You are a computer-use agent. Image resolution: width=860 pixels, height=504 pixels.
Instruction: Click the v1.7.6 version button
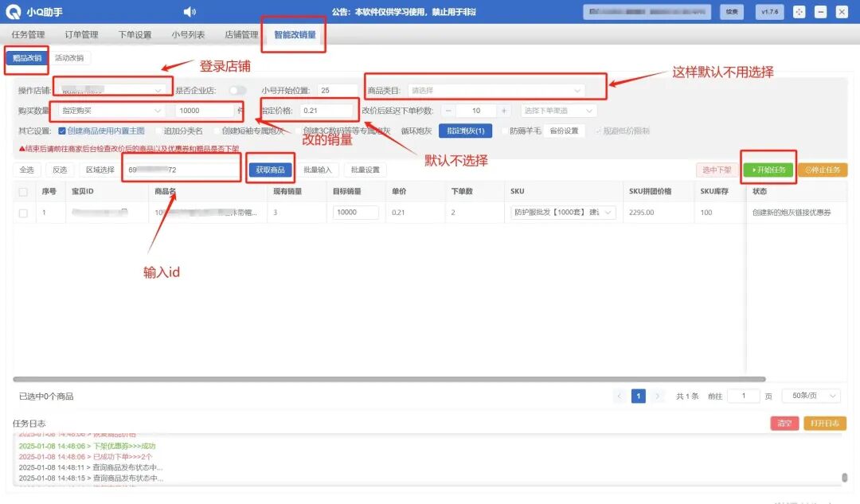coord(769,11)
